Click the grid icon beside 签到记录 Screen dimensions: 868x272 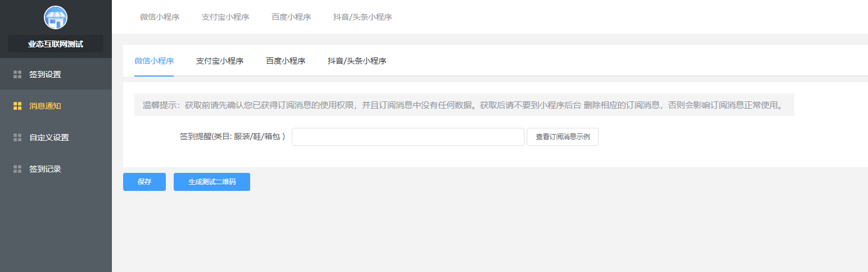coord(17,169)
